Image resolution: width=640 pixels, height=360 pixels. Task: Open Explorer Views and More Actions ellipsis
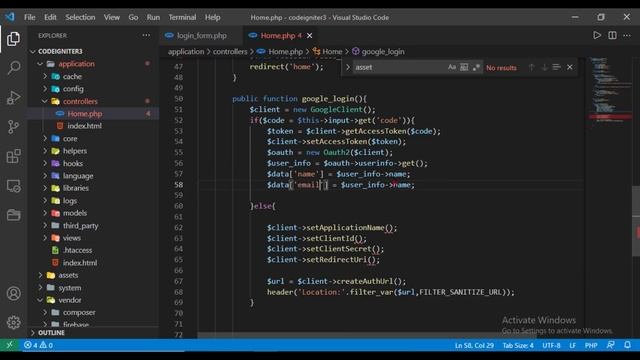click(x=146, y=36)
